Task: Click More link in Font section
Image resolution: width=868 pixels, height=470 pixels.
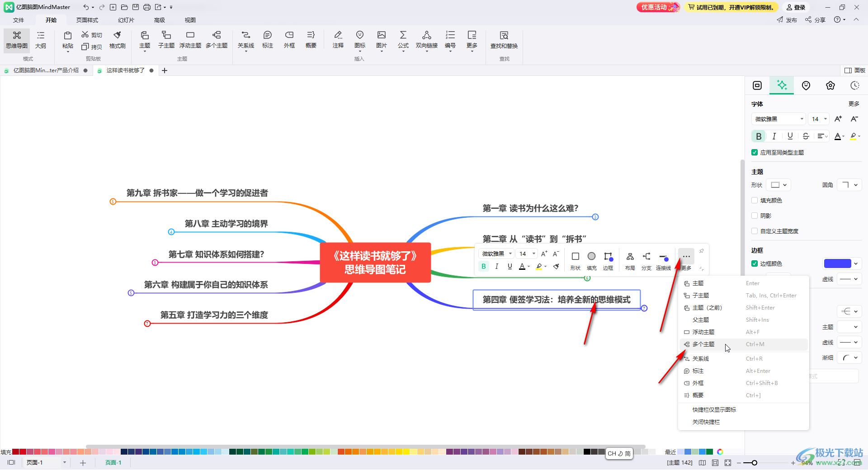Action: [x=854, y=104]
